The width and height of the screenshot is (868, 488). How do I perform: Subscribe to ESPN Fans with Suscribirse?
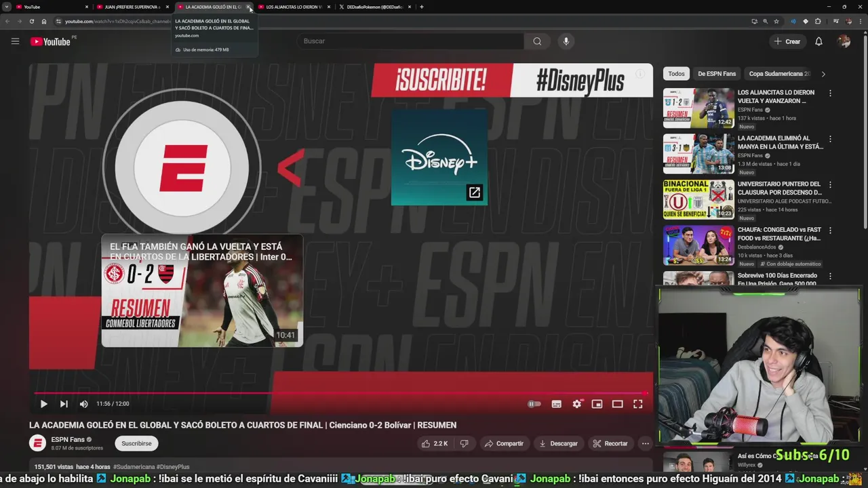136,443
